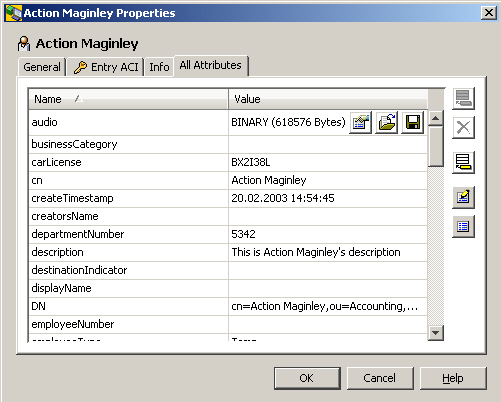Click the Action Maginley's description value
This screenshot has height=402, width=501.
pyautogui.click(x=328, y=252)
